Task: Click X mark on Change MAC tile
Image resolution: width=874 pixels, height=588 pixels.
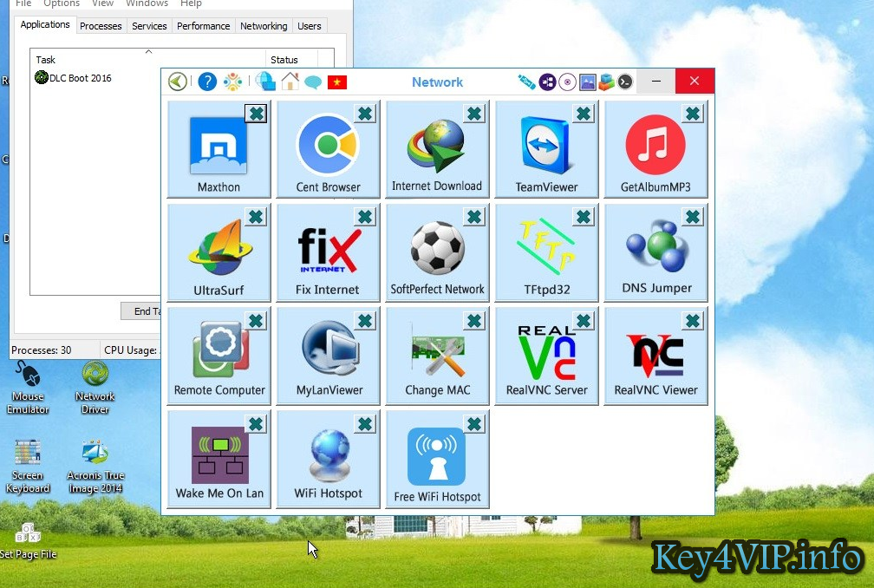Action: (474, 321)
